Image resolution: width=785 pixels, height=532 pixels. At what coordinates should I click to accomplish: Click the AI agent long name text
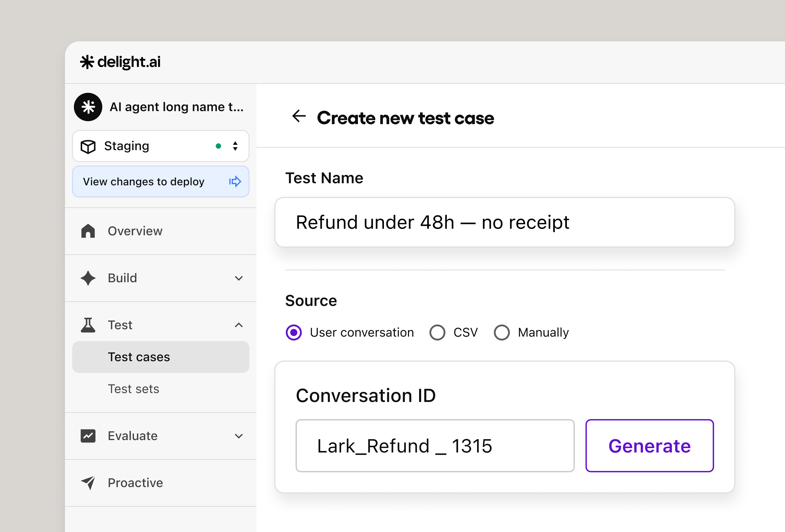(x=177, y=107)
